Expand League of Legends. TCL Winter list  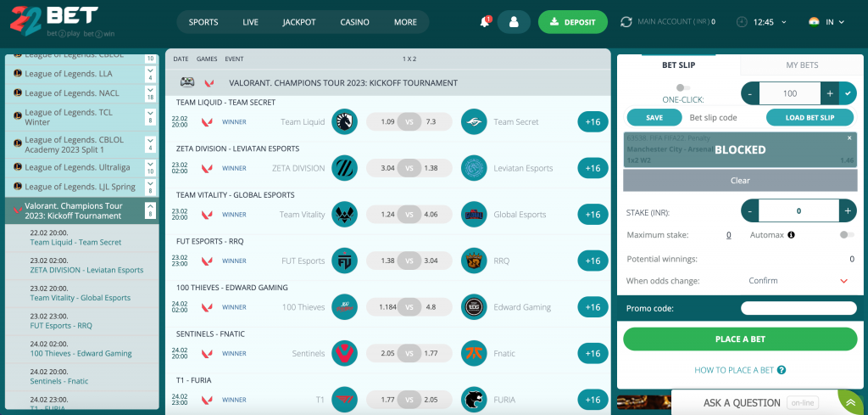[x=150, y=117]
